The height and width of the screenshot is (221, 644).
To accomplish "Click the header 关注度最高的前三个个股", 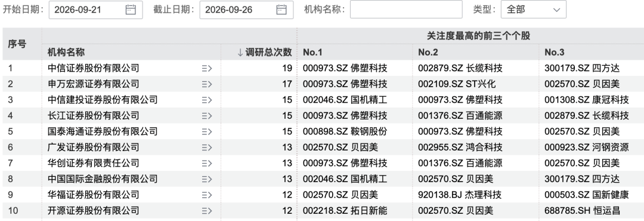I will [x=478, y=36].
